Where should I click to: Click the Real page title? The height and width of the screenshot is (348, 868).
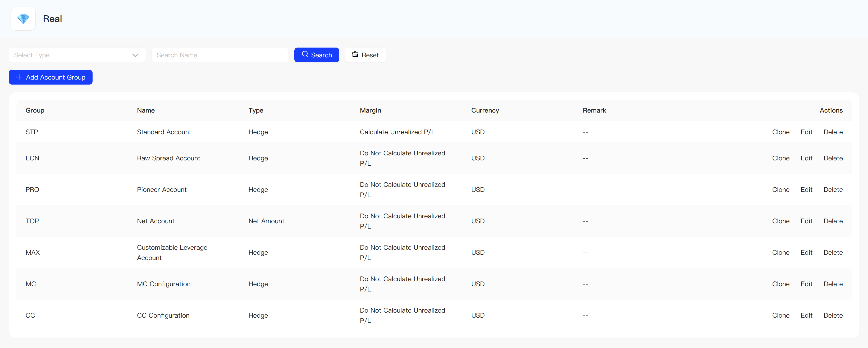[52, 19]
